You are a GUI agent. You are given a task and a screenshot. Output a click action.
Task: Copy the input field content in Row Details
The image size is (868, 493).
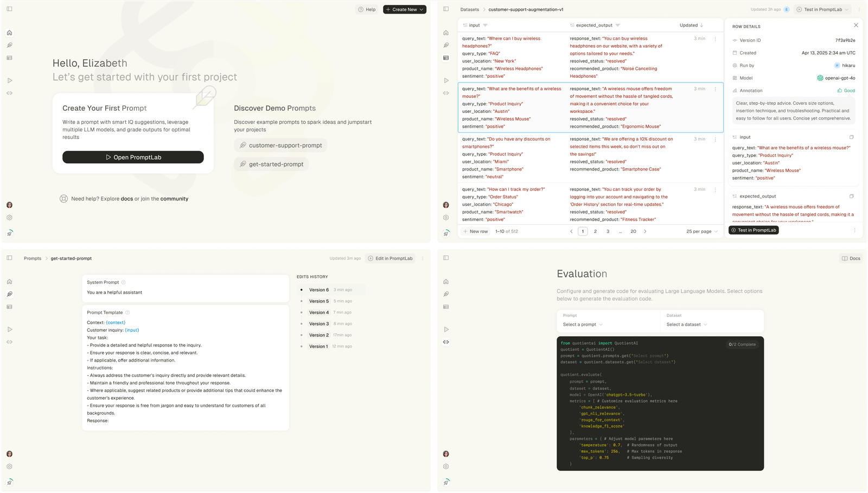tap(852, 137)
